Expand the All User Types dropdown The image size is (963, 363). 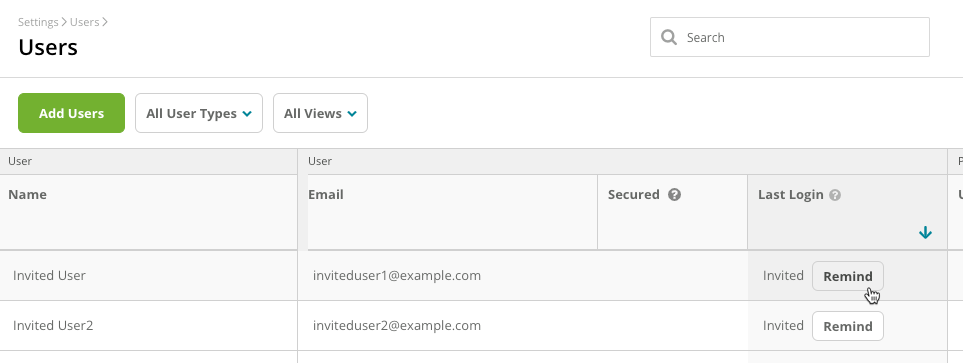199,113
